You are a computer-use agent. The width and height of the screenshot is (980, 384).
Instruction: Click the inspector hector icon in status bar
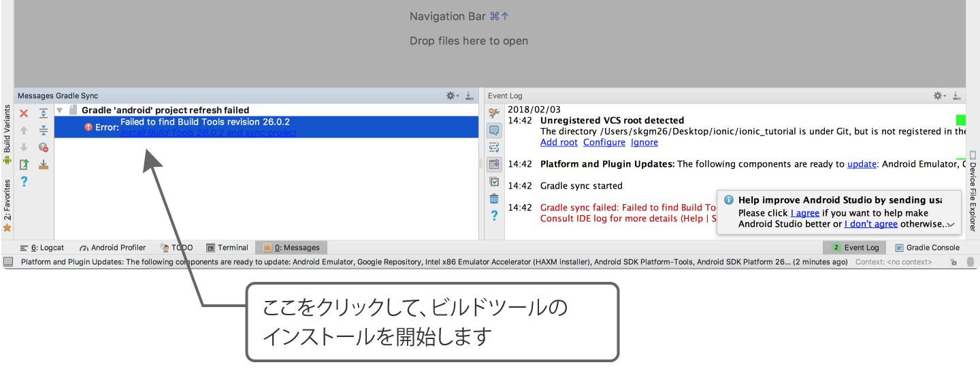(970, 261)
